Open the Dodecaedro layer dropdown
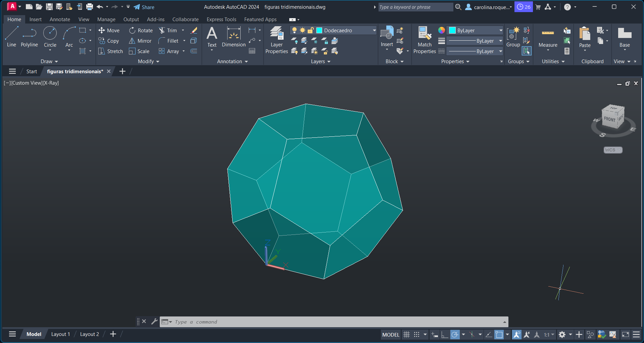Screen dimensions: 644x343 coord(374,31)
